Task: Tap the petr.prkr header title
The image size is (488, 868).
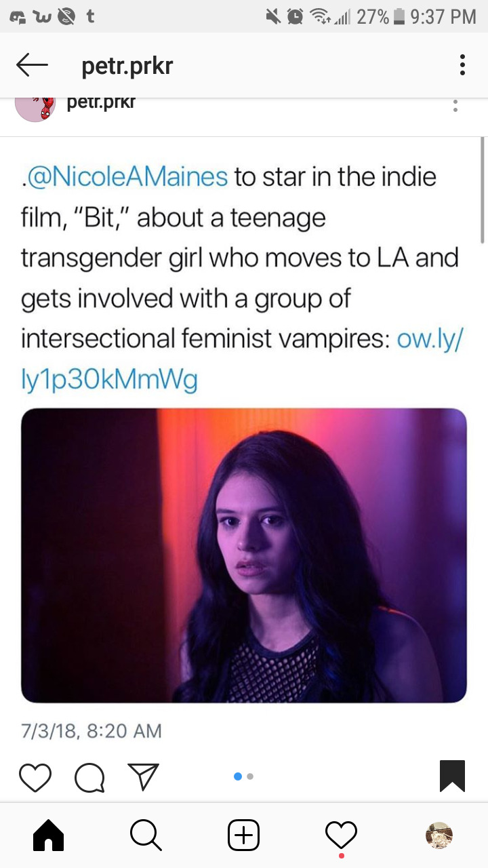Action: tap(127, 66)
